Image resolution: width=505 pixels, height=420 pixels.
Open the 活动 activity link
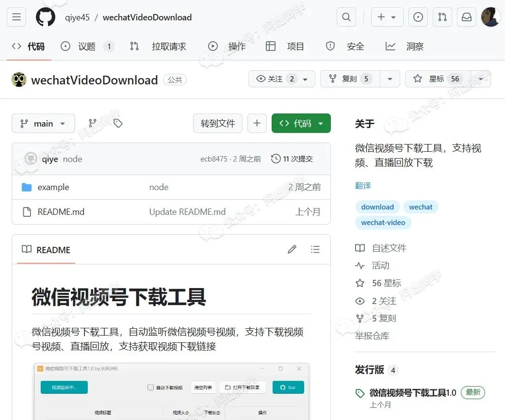click(372, 265)
